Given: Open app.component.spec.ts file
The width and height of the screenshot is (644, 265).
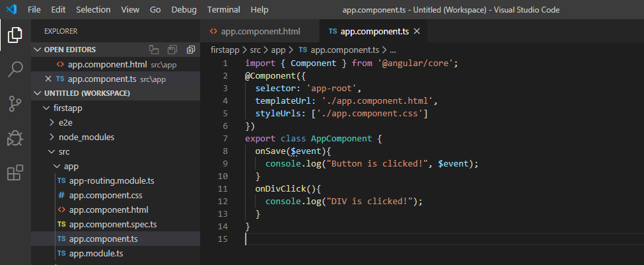Looking at the screenshot, I should coord(113,224).
